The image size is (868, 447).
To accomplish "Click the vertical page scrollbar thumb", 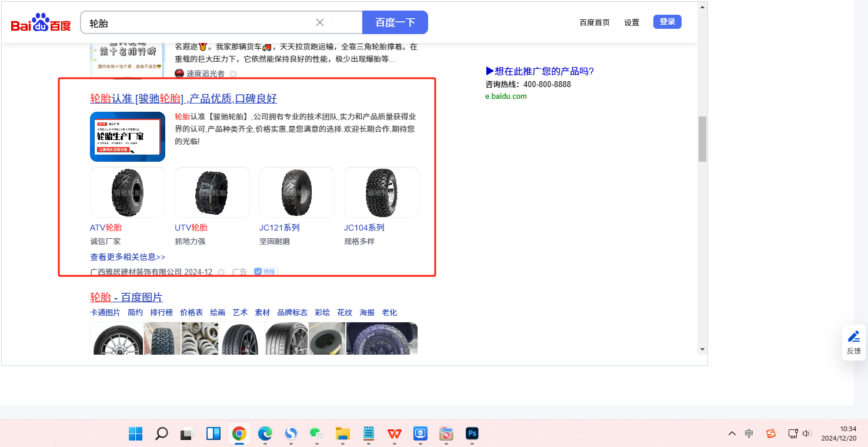I will tap(702, 139).
